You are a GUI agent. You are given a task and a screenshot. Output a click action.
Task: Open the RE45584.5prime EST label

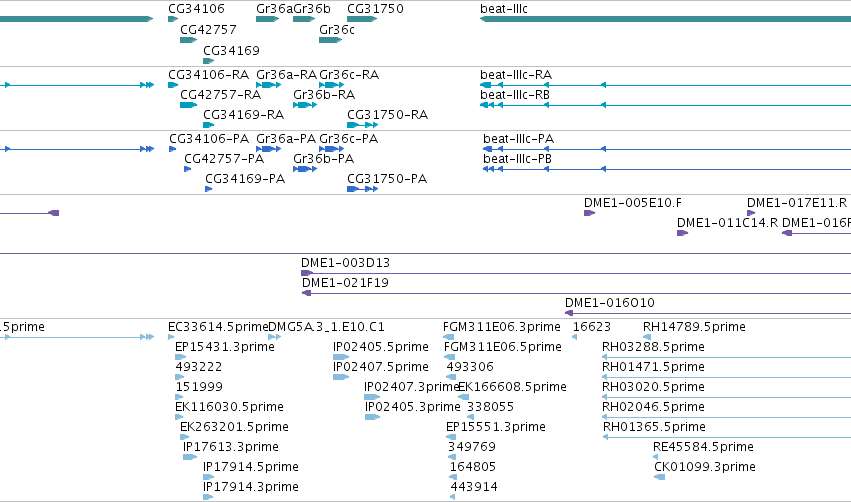703,447
